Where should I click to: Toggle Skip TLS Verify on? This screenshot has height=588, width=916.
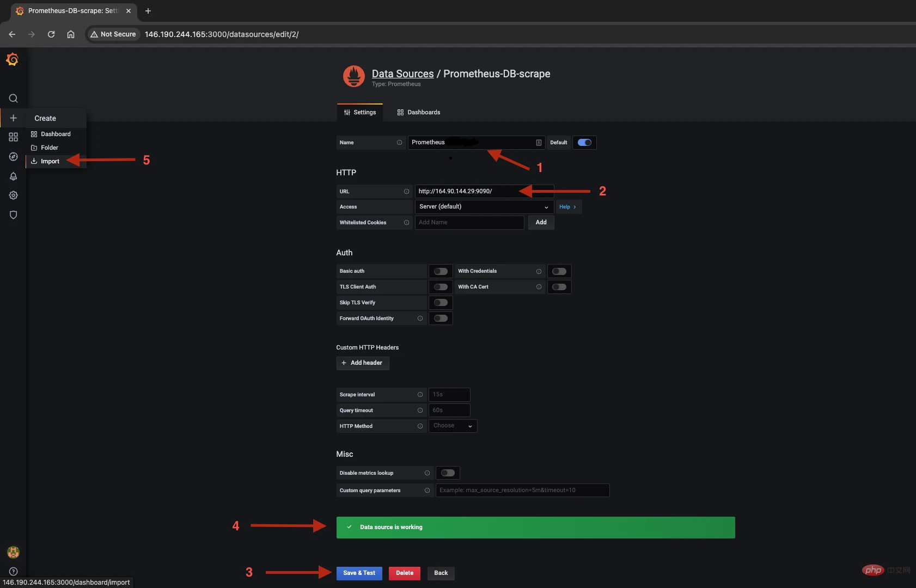point(441,302)
